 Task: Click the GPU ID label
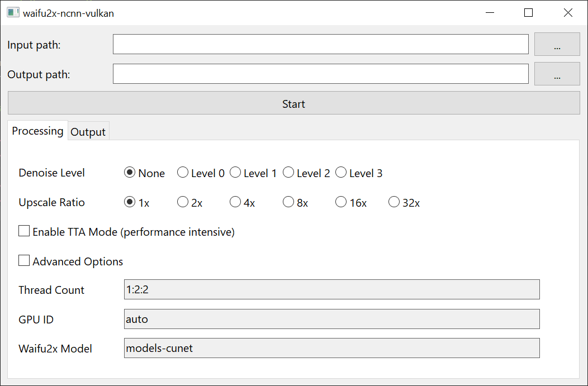(36, 320)
